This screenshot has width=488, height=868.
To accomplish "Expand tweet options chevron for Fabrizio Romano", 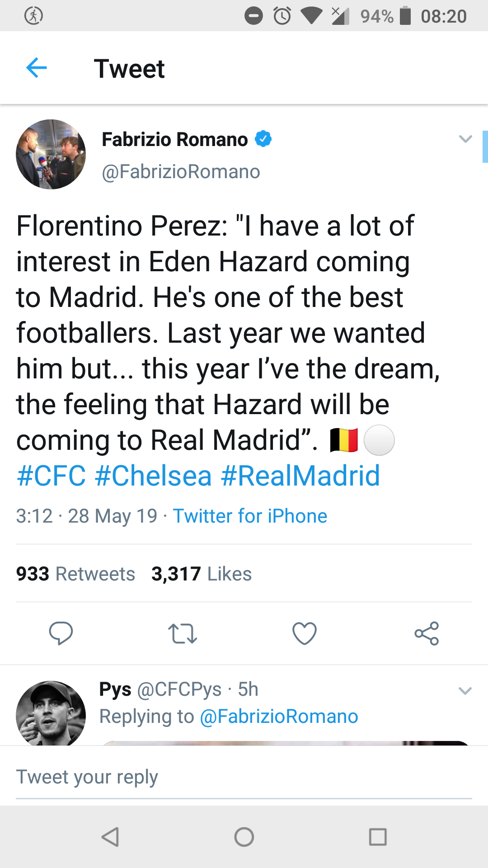I will [465, 139].
